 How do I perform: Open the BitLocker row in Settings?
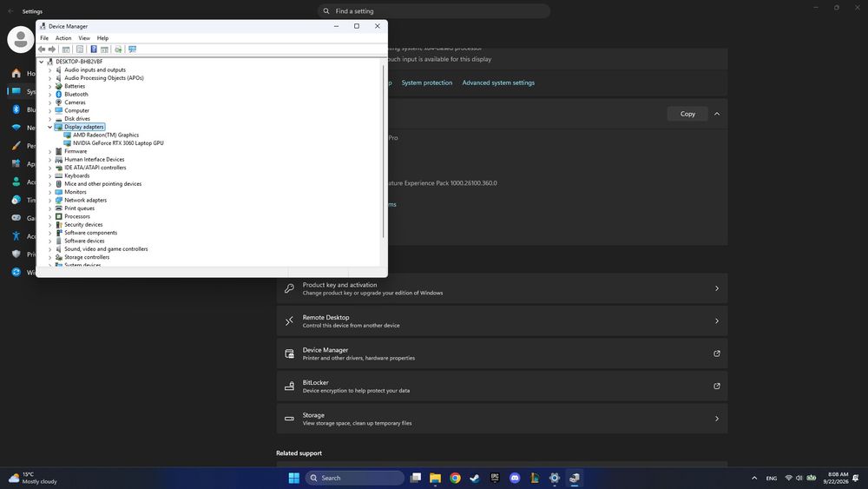tap(502, 386)
